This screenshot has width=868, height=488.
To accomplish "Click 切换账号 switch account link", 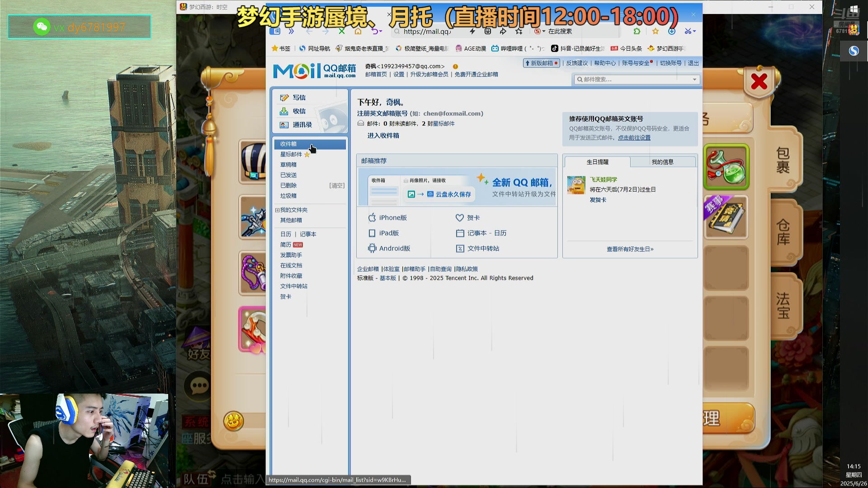I will 671,63.
